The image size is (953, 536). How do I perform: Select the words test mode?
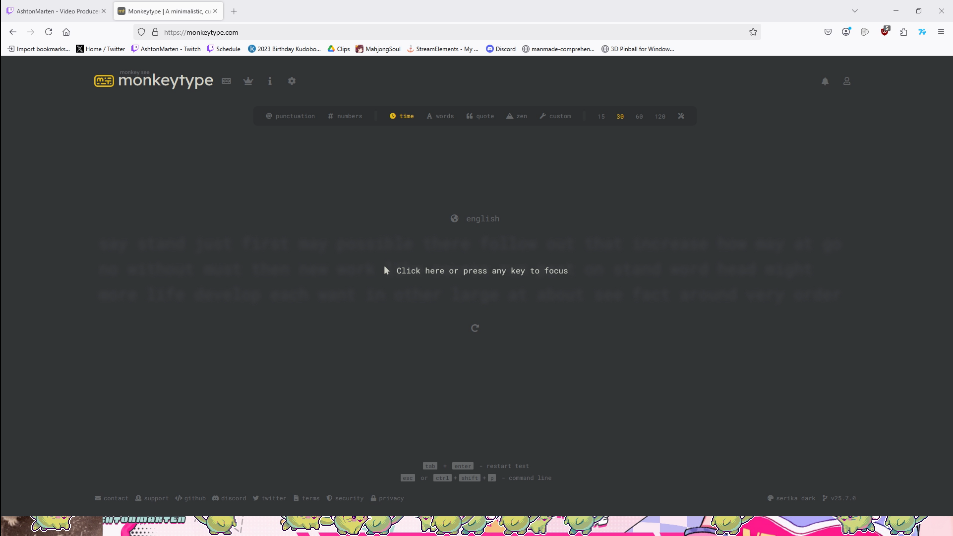[x=440, y=116]
